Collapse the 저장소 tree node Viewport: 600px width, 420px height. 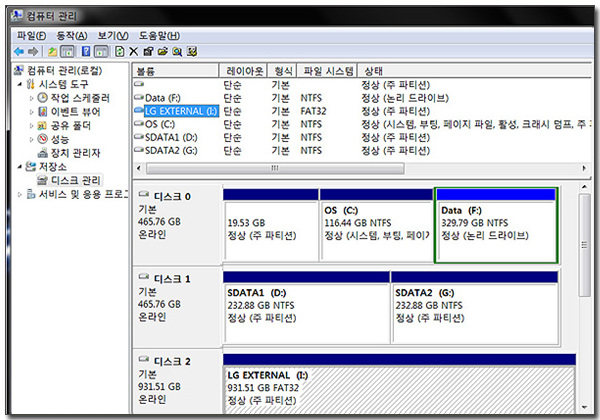(20, 166)
